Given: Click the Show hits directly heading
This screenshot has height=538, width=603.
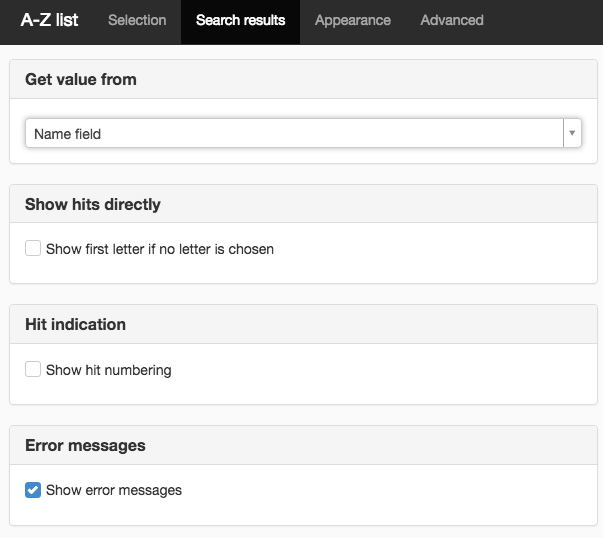Looking at the screenshot, I should [93, 204].
